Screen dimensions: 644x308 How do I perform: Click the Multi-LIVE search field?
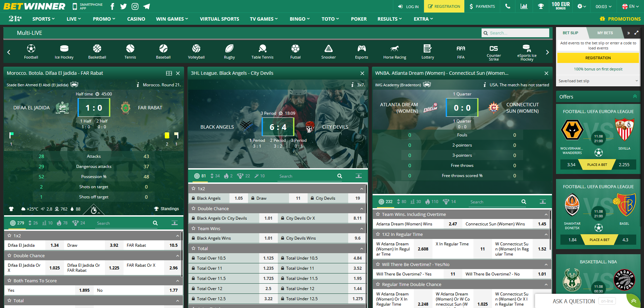[515, 33]
